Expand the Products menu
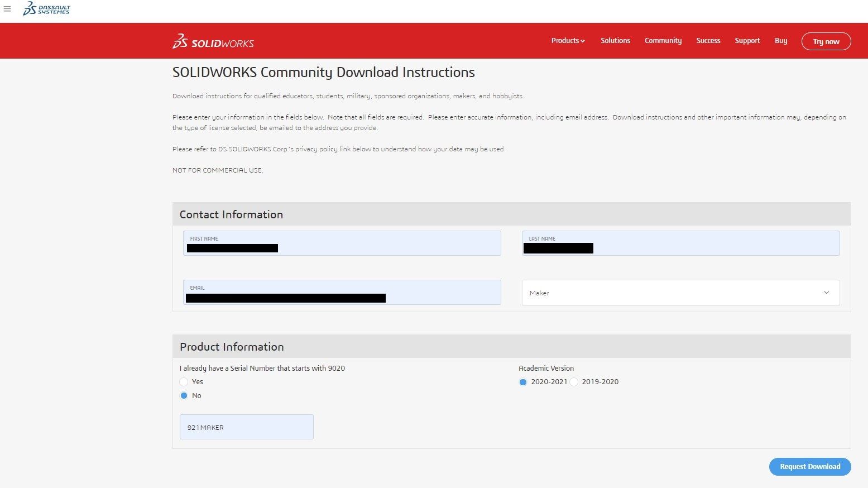Viewport: 868px width, 488px height. pos(568,41)
